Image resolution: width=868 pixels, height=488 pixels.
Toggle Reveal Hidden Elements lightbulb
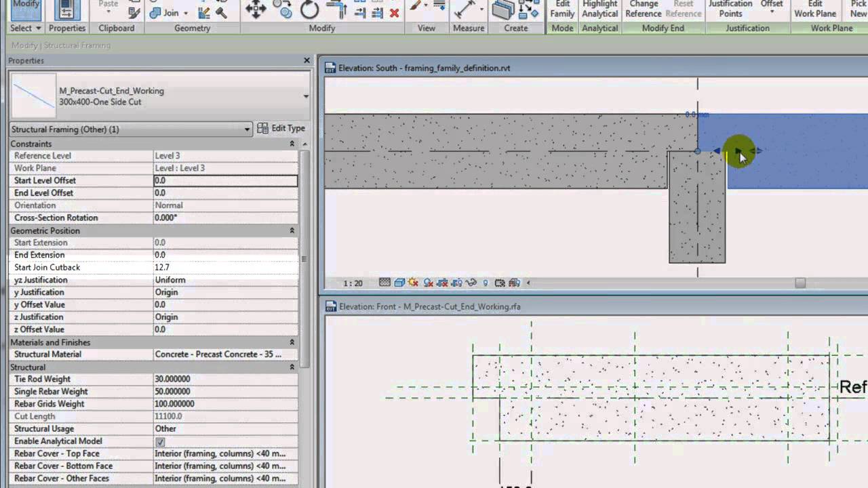[486, 283]
